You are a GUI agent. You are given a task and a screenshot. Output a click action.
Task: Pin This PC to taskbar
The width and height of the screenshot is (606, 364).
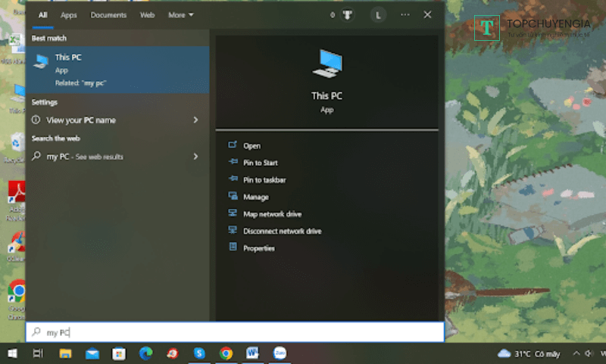pos(264,180)
